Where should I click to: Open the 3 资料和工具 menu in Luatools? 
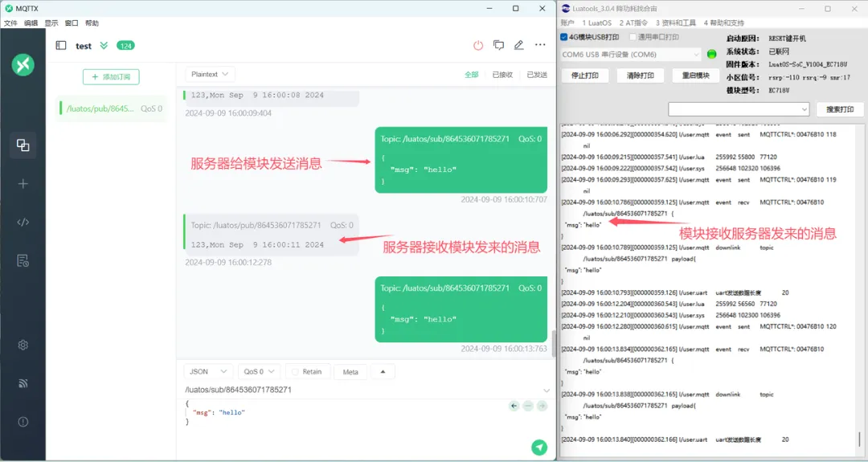tap(675, 23)
